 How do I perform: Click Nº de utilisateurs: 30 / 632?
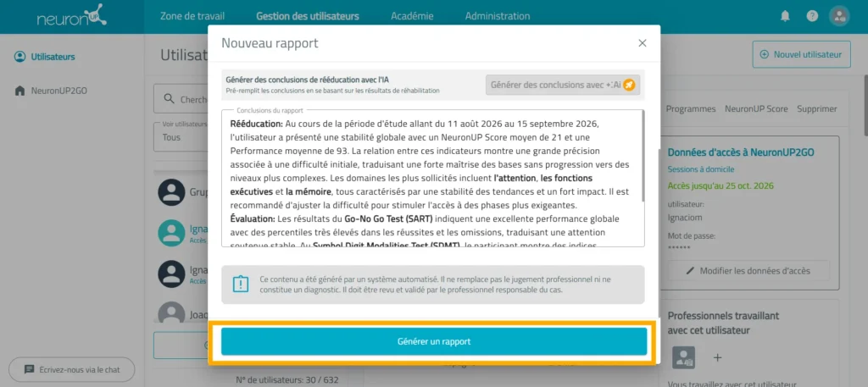pos(287,380)
